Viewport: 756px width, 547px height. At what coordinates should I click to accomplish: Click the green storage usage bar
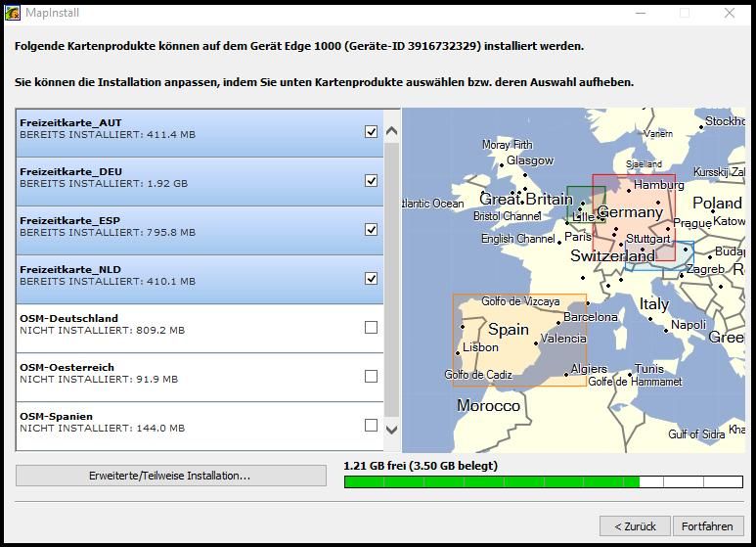[489, 481]
